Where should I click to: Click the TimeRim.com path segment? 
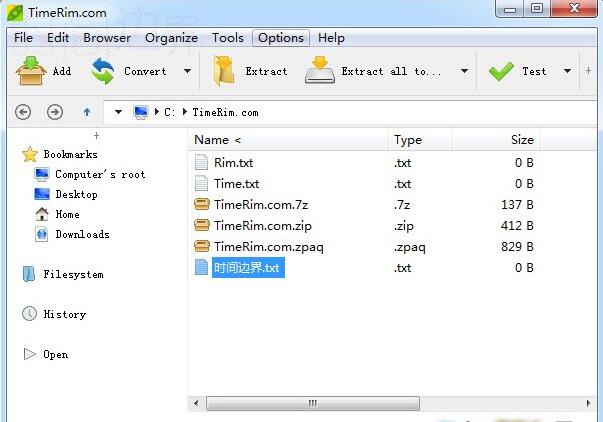(x=225, y=112)
